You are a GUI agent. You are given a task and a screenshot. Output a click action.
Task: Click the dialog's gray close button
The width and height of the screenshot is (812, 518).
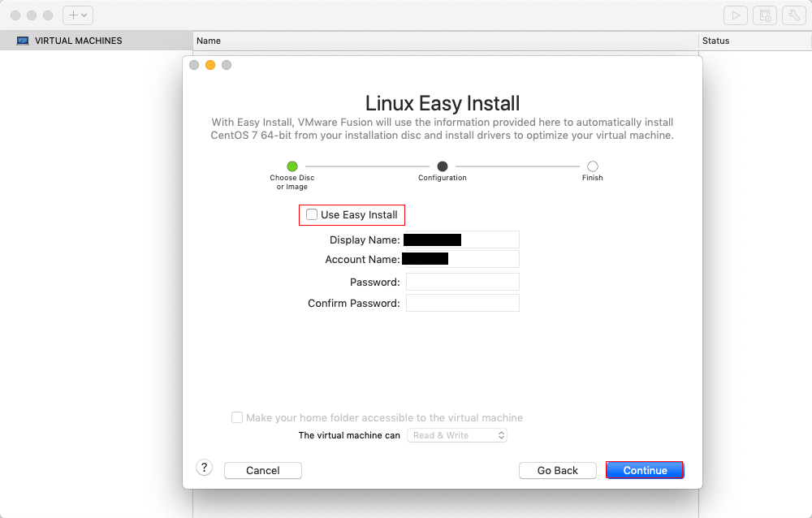[x=194, y=65]
